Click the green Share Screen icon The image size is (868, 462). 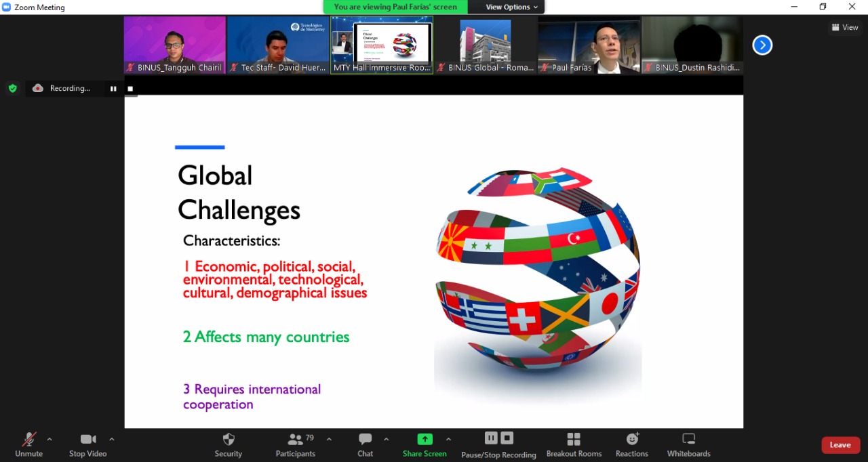click(x=425, y=439)
